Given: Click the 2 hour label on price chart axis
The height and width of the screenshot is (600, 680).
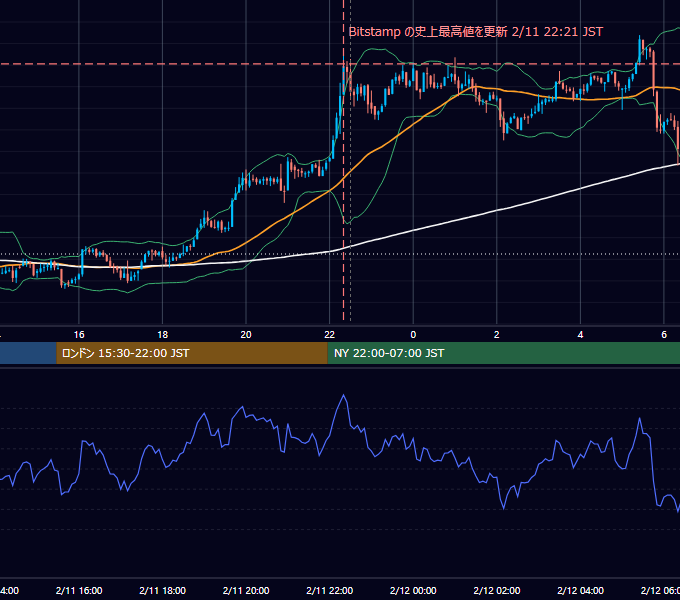Looking at the screenshot, I should click(x=497, y=335).
